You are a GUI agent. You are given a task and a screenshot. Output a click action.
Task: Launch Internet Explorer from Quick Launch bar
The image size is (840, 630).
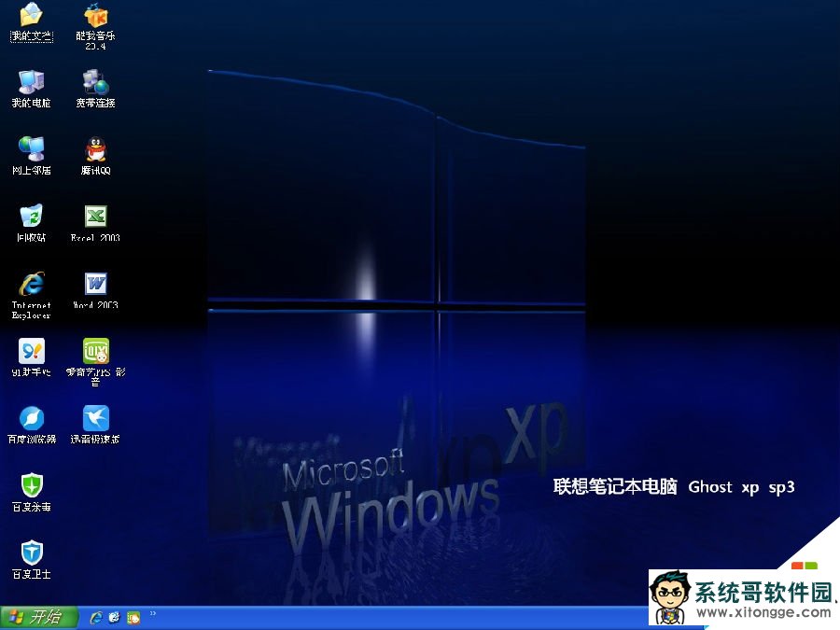[95, 617]
